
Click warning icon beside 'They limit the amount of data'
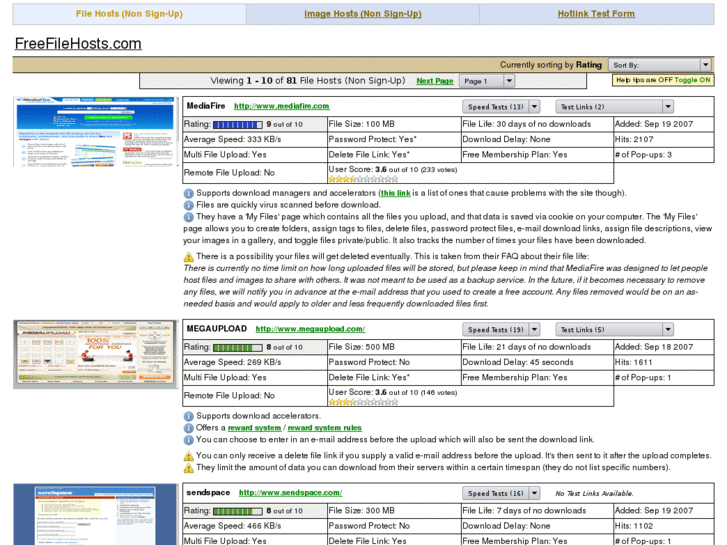tap(189, 468)
